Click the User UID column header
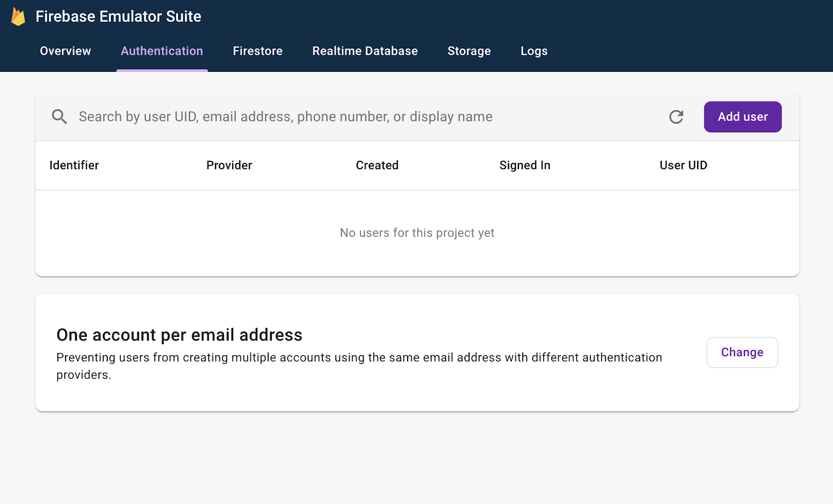The height and width of the screenshot is (504, 833). (x=683, y=166)
